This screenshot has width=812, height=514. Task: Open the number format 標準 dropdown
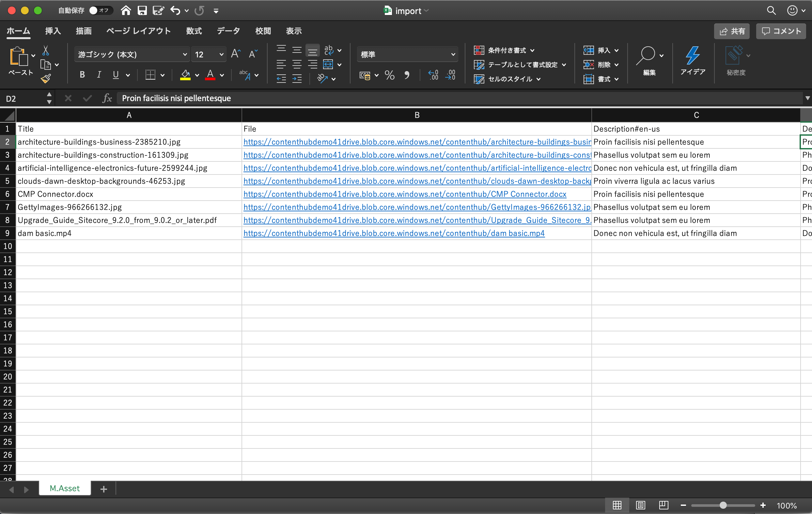453,54
